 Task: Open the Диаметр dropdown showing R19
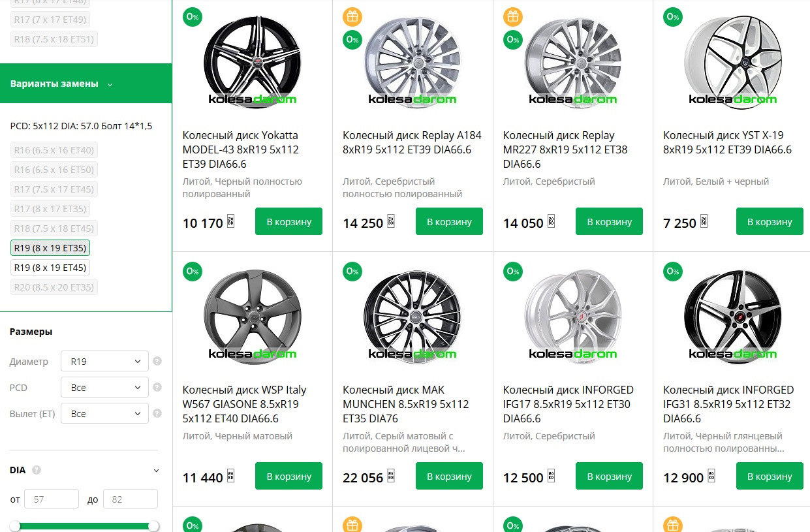tap(104, 361)
